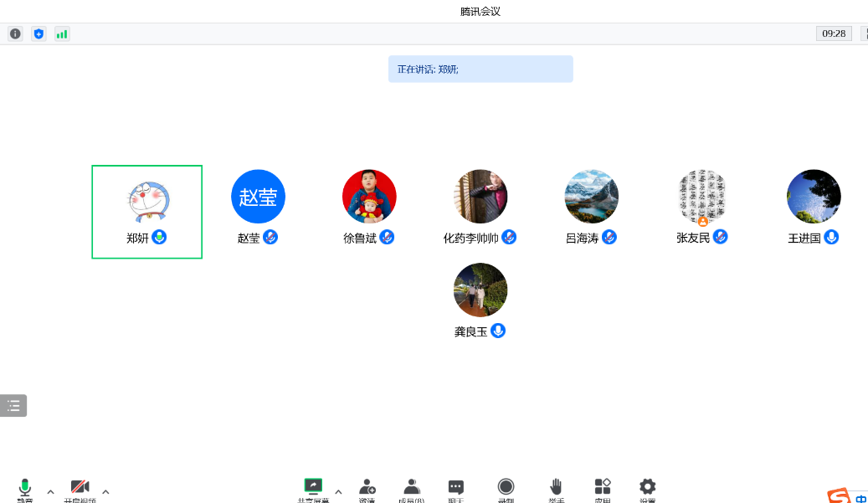Screen dimensions: 868x503
Task: Open the members list icon
Action: tap(411, 487)
